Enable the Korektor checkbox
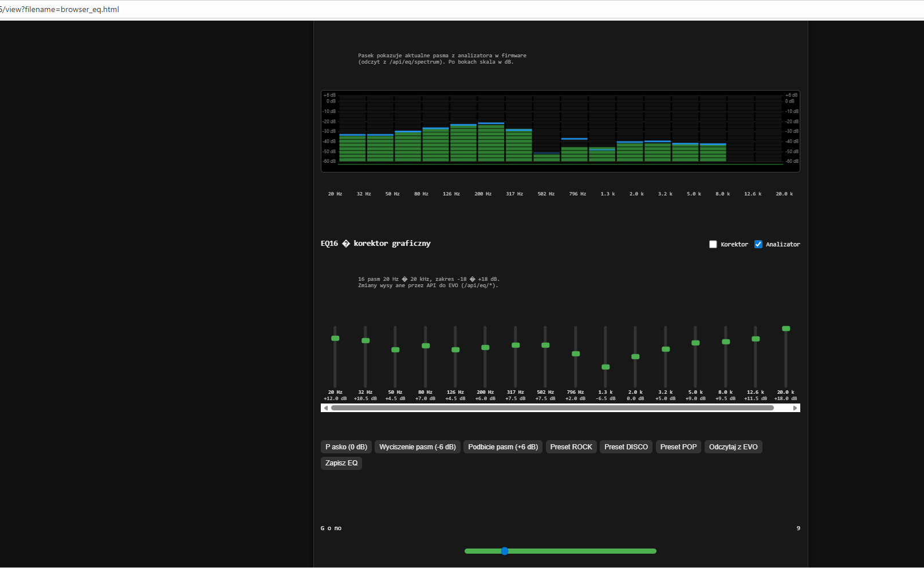The height and width of the screenshot is (568, 924). (x=713, y=244)
